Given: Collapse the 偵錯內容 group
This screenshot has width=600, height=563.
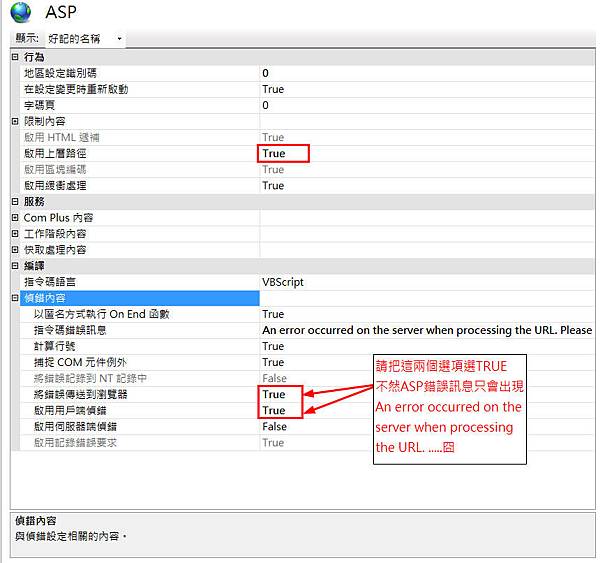Looking at the screenshot, I should pos(15,298).
